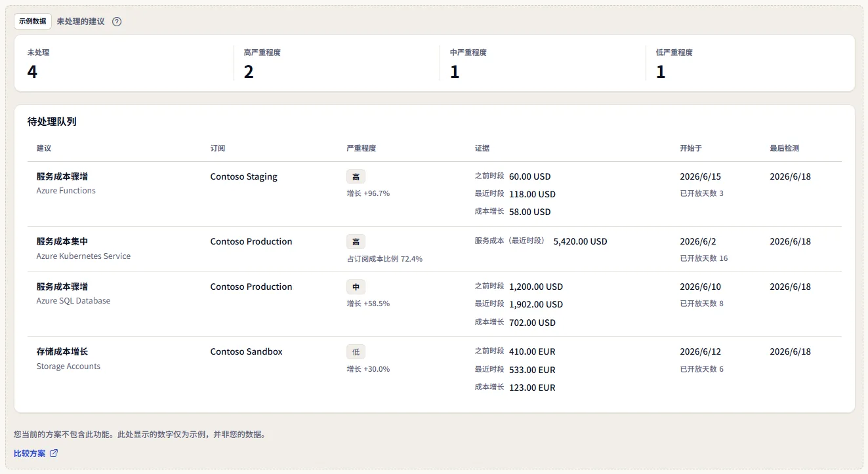Image resolution: width=868 pixels, height=474 pixels.
Task: Select the 服务成本集中 recommendation title
Action: tap(62, 241)
